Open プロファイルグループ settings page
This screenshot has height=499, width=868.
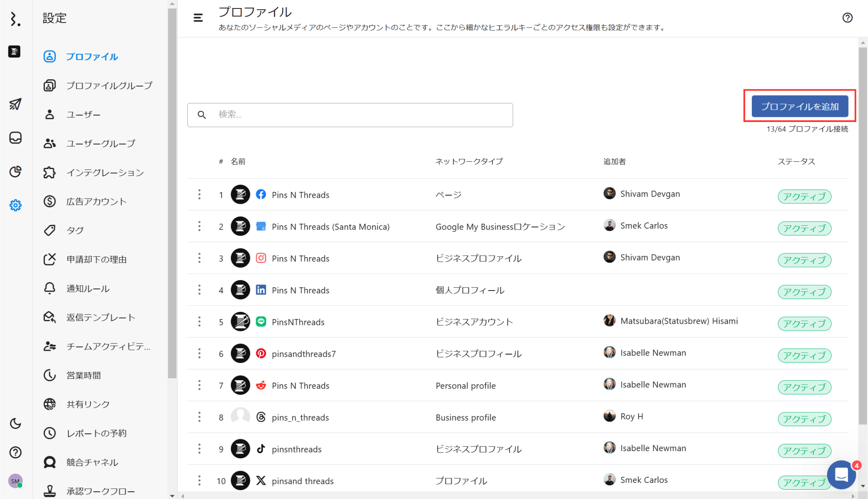109,86
